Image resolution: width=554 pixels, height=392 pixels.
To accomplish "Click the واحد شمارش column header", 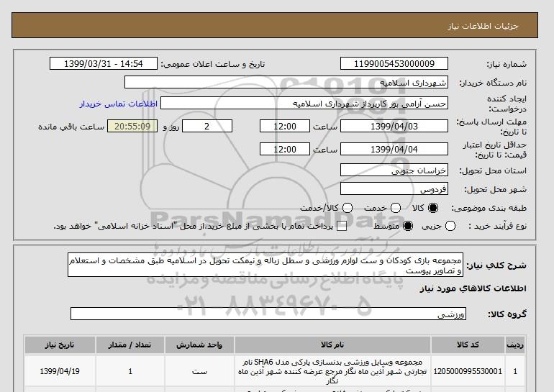I will point(199,345).
